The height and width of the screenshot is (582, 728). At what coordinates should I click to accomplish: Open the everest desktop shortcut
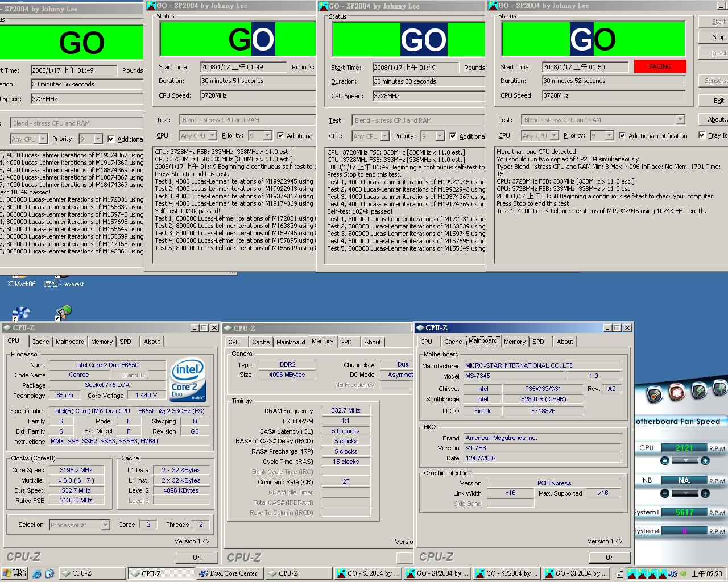(64, 284)
